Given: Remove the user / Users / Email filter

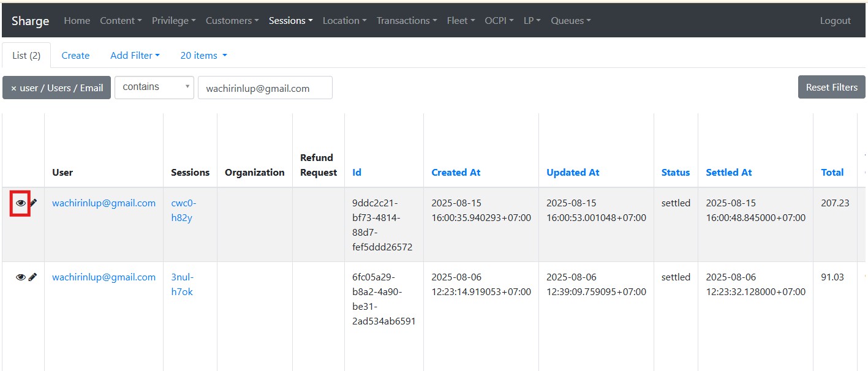Looking at the screenshot, I should point(56,88).
